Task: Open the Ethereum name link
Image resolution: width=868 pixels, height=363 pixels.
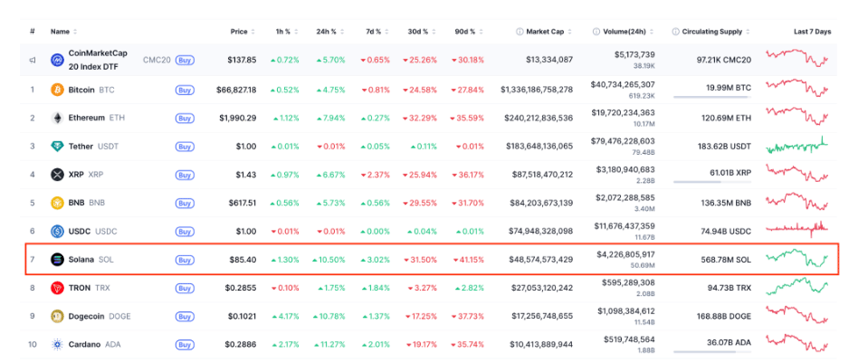Action: (x=86, y=118)
